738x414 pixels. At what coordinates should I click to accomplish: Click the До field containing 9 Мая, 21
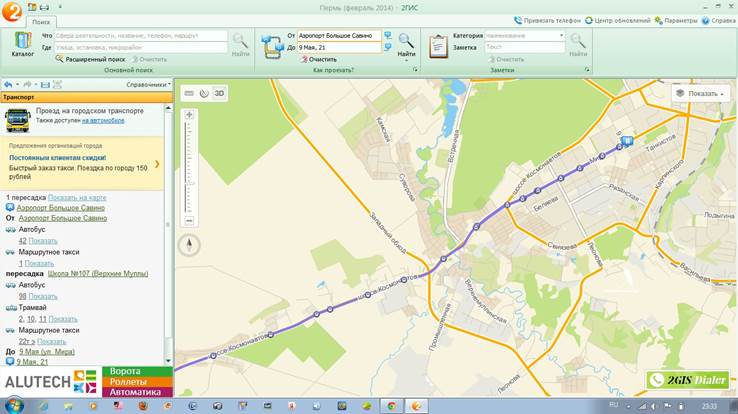click(x=339, y=48)
